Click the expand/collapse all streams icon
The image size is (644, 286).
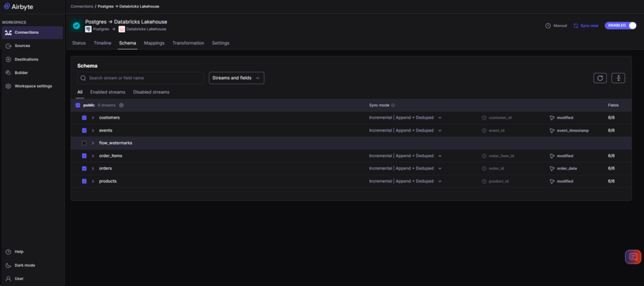(618, 78)
